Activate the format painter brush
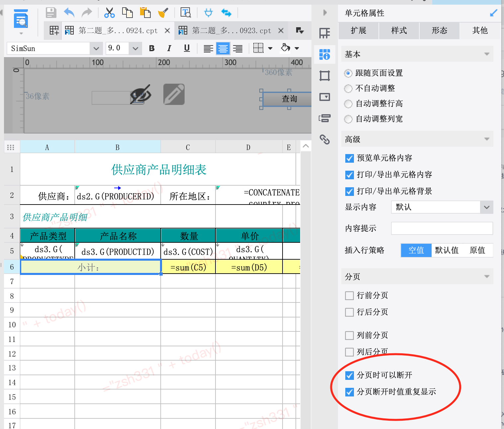 pos(163,13)
